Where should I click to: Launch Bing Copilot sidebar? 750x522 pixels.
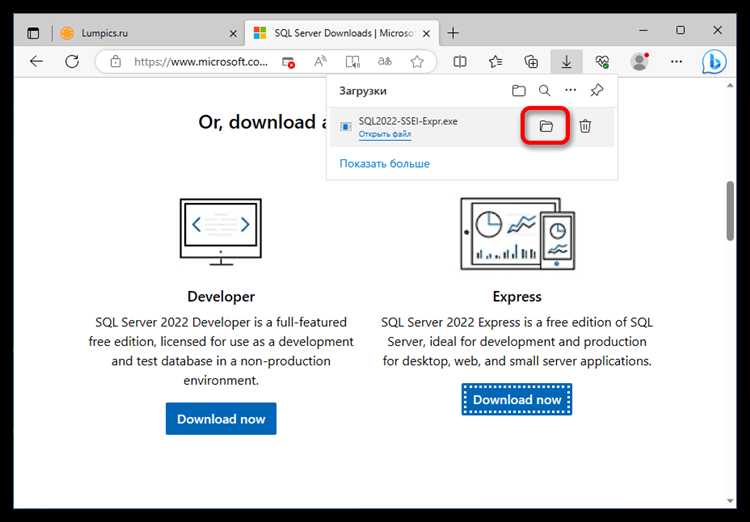(x=714, y=62)
